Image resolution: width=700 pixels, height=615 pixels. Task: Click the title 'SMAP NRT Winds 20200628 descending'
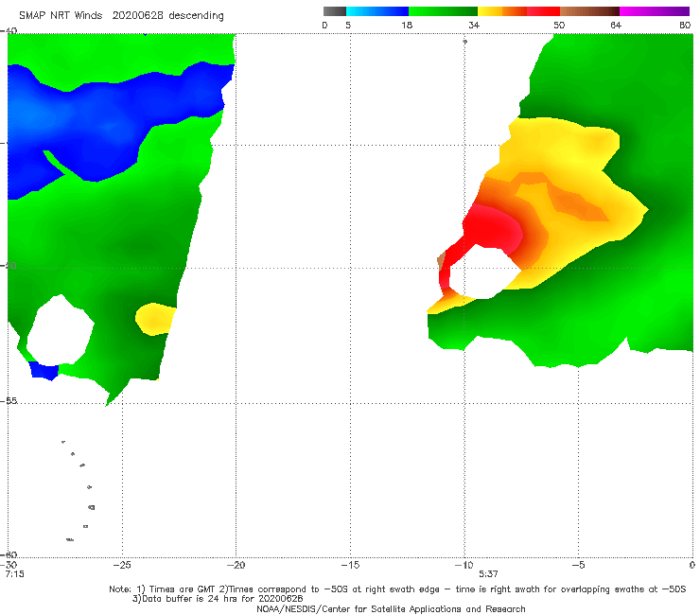[x=121, y=15]
